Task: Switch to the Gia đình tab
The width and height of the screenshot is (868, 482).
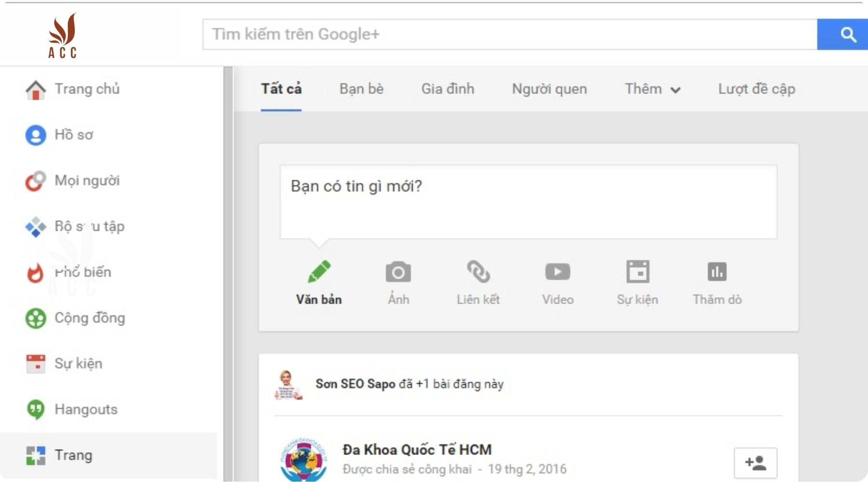Action: click(x=448, y=89)
